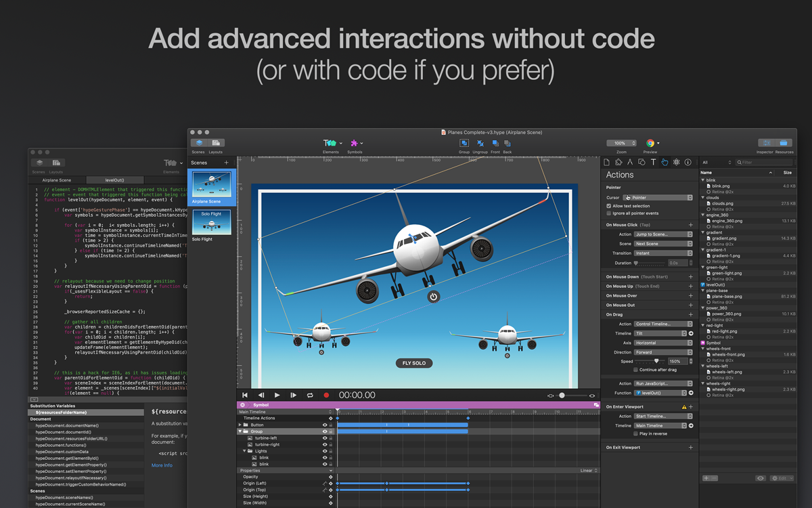Open the Cursor Pointer dropdown
This screenshot has width=812, height=508.
[x=658, y=198]
